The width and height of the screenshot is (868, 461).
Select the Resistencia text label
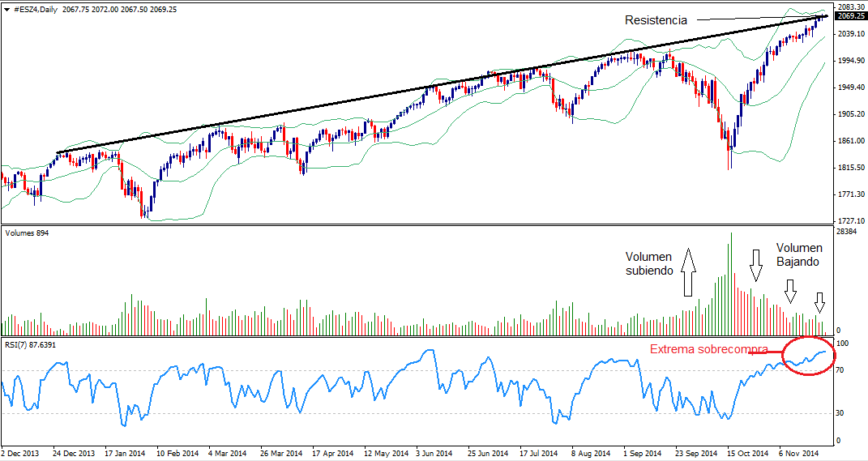[x=656, y=20]
